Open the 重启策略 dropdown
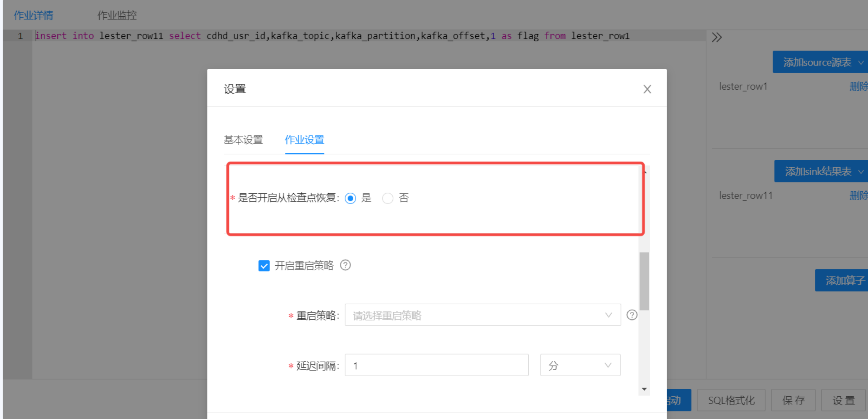868x419 pixels. [x=482, y=315]
